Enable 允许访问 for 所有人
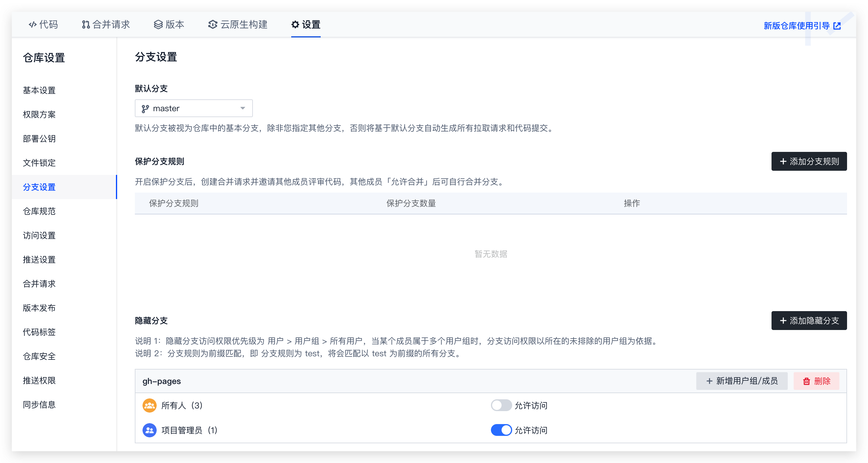 (501, 405)
